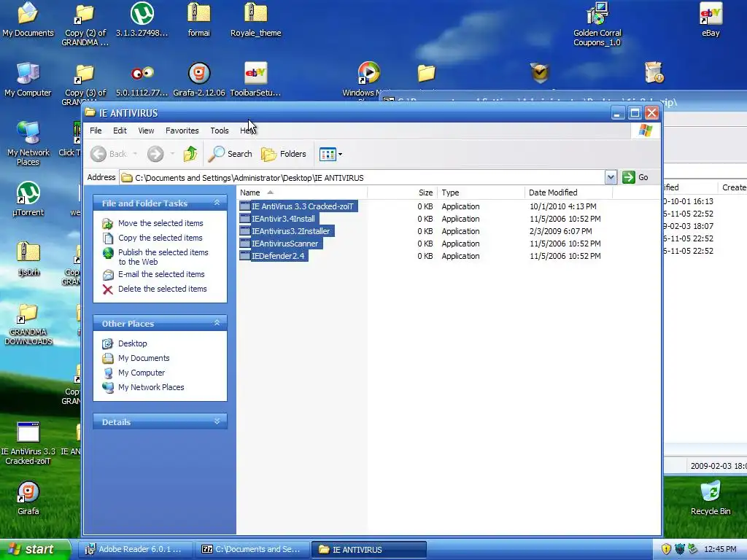Open the Favorites menu
The image size is (747, 560).
182,131
